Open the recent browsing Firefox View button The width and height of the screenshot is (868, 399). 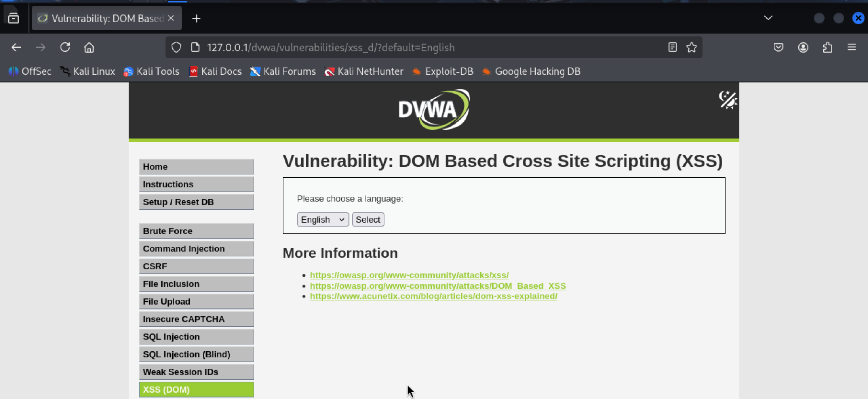[14, 18]
